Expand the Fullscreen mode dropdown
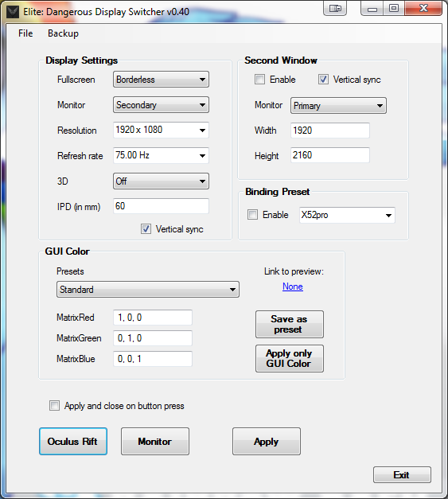This screenshot has width=448, height=499. (161, 80)
